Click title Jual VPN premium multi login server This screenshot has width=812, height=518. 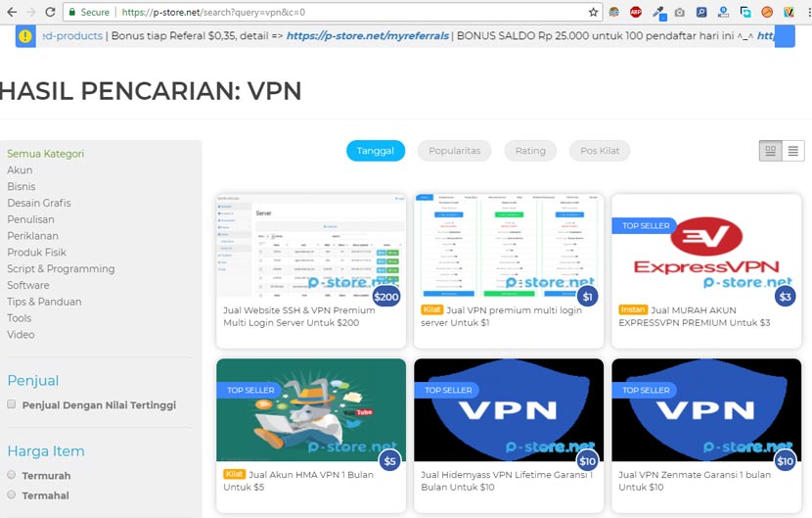501,316
